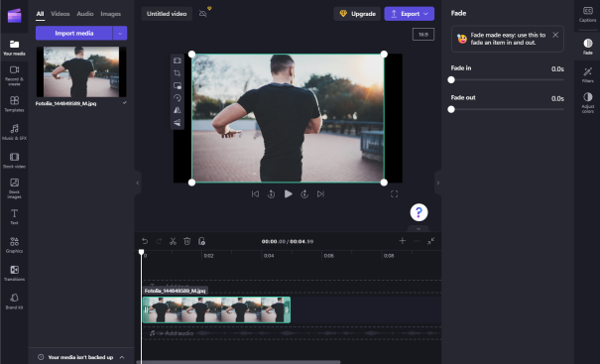Zoom out the timeline with minus icon

[x=417, y=241]
